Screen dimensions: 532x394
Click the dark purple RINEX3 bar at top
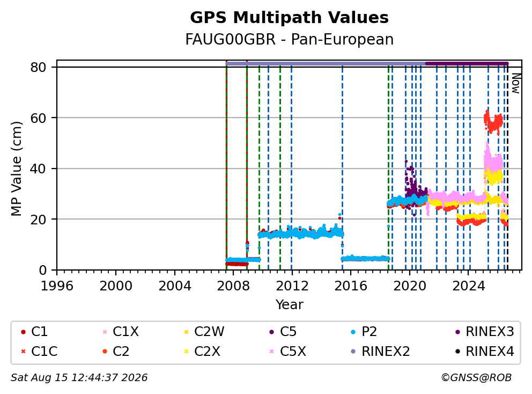(467, 63)
